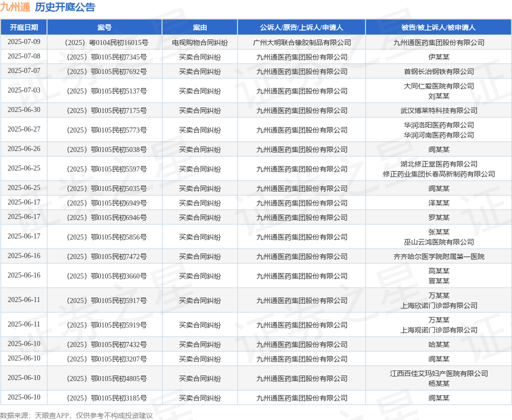Click the date 2025-07-09

(x=24, y=42)
